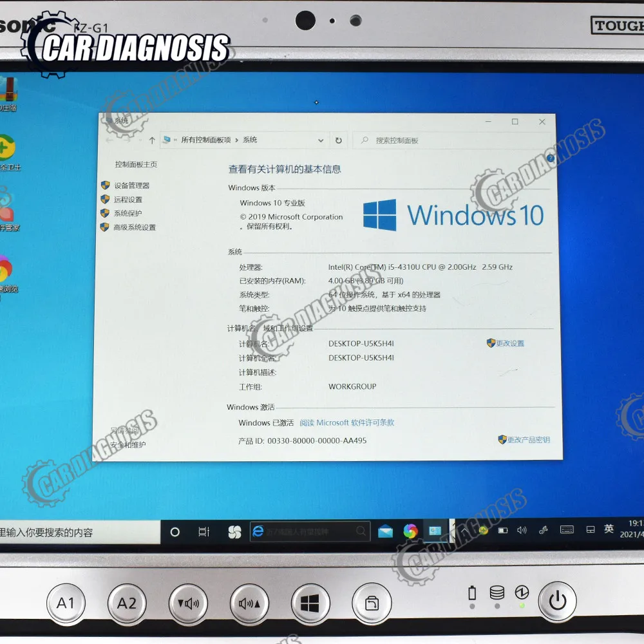This screenshot has height=644, width=644.
Task: Click the taskbar clock showing 2021 date
Action: [x=632, y=529]
